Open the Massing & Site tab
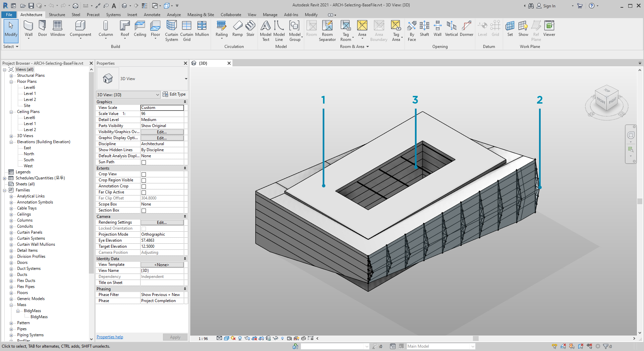Screen dimensions: 644x351 coord(201,15)
